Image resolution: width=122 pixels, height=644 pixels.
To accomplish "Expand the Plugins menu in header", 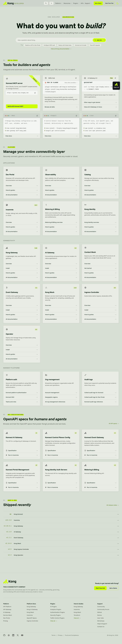I will click(x=76, y=3).
